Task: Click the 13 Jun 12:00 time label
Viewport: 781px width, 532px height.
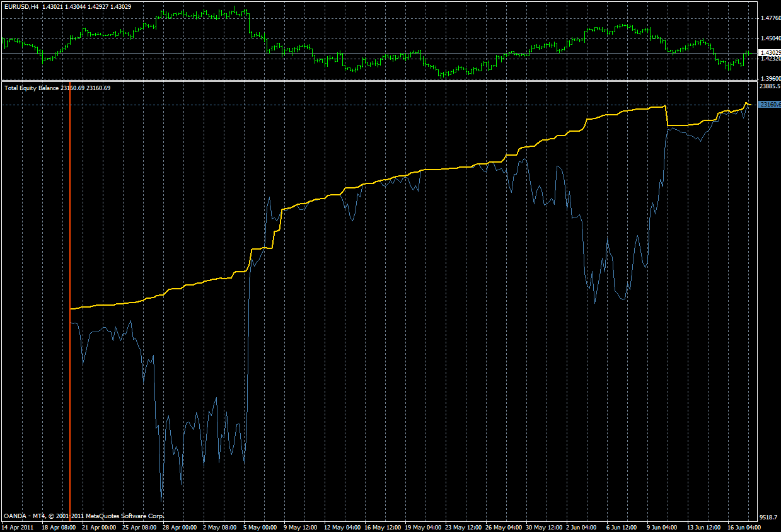Action: tap(703, 527)
